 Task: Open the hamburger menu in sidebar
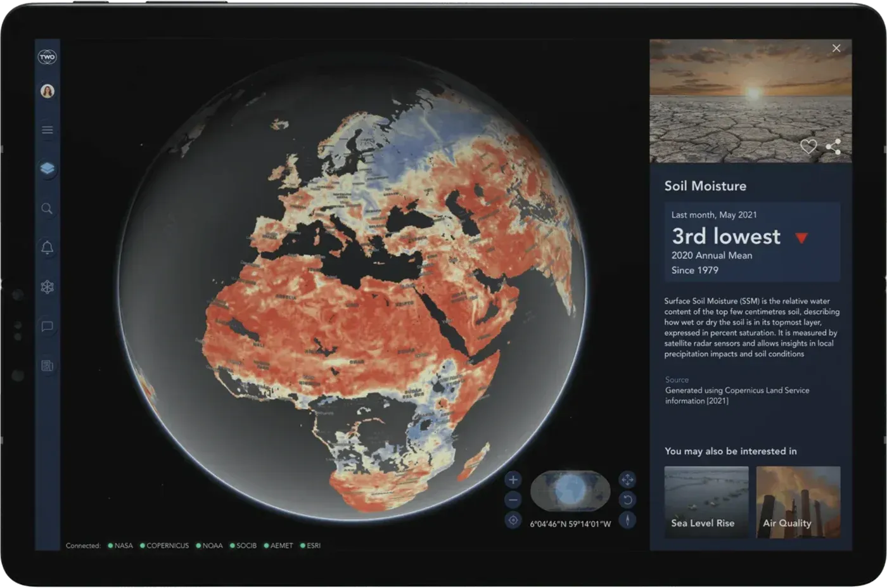[47, 130]
